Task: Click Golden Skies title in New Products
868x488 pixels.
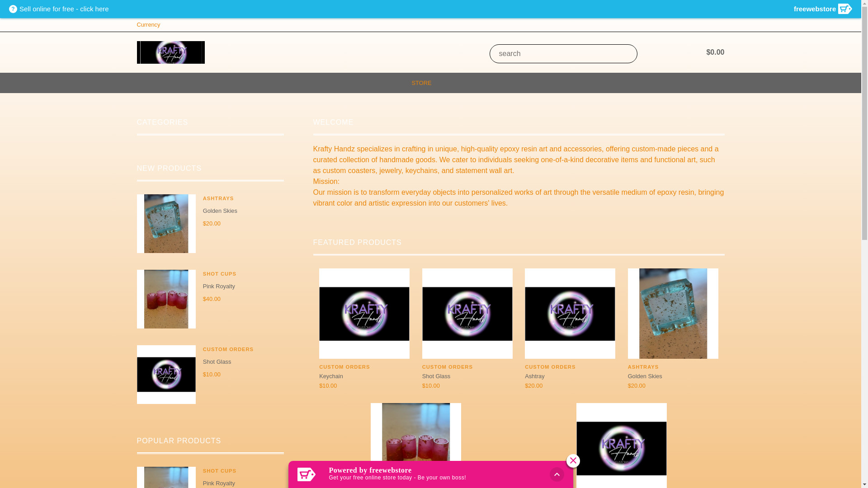Action: coord(220,211)
